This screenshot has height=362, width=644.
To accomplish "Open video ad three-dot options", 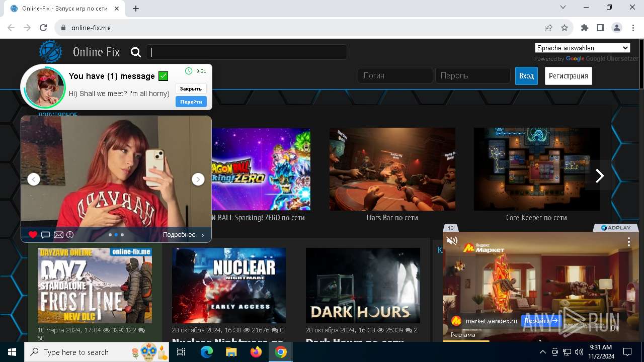I will [629, 242].
